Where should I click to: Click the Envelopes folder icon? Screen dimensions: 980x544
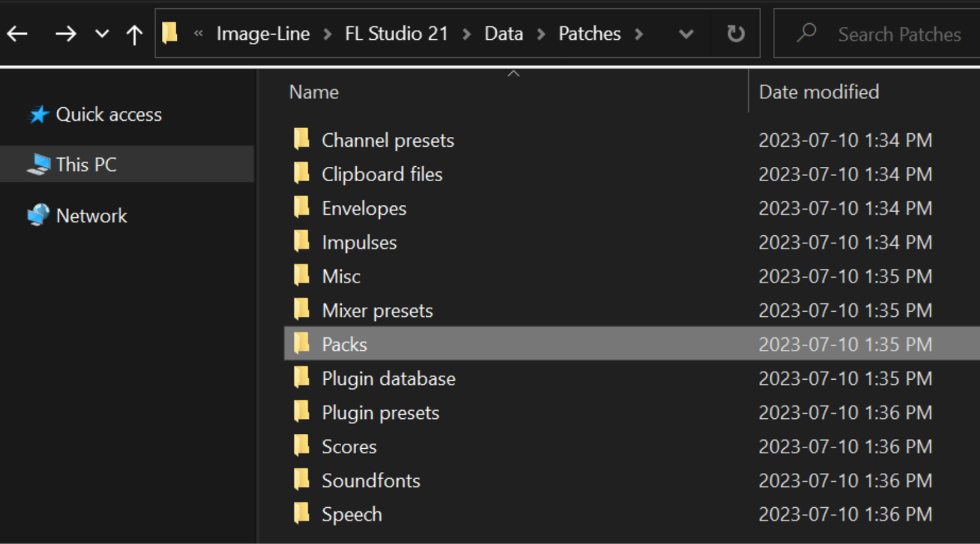(x=302, y=207)
